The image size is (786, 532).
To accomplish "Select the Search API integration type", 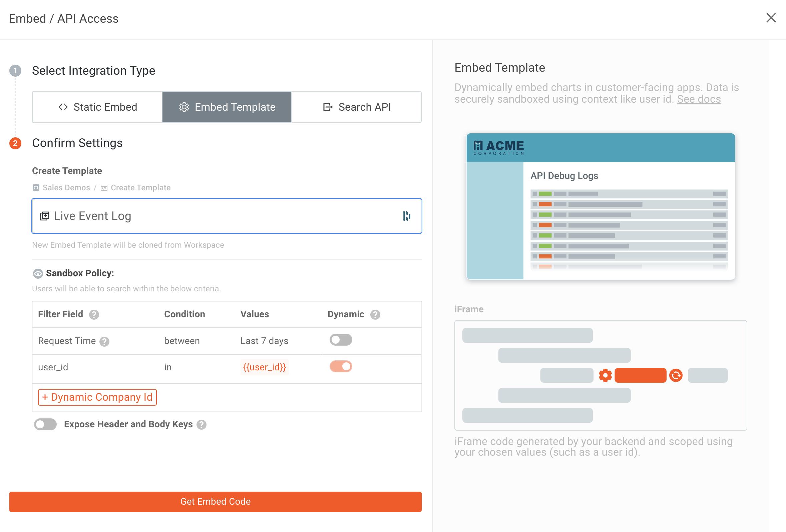I will pyautogui.click(x=357, y=107).
